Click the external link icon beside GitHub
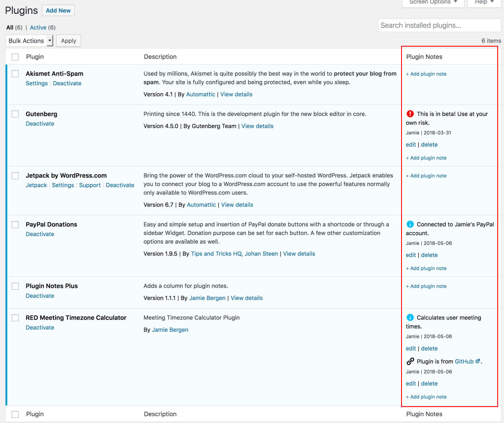The width and height of the screenshot is (504, 423). pyautogui.click(x=477, y=361)
